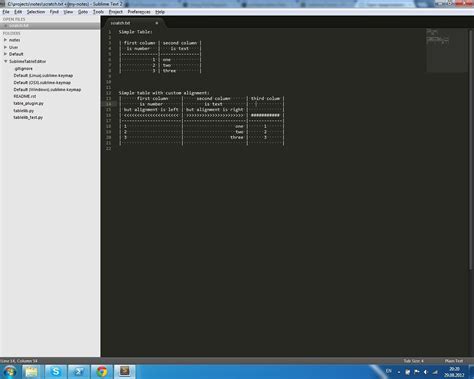Viewport: 474px width, 379px height.
Task: Click the 'Simple Table:' text line
Action: [135, 32]
